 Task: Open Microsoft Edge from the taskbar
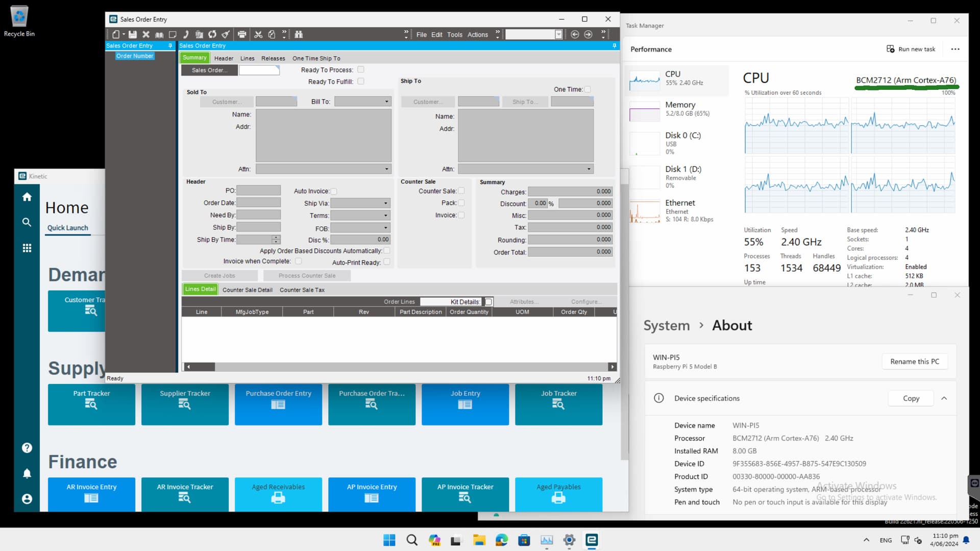point(501,540)
